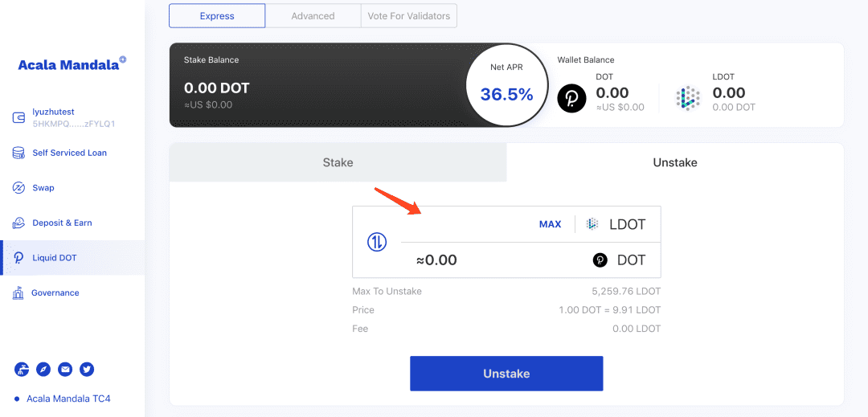Switch to the Express tab

tap(217, 16)
